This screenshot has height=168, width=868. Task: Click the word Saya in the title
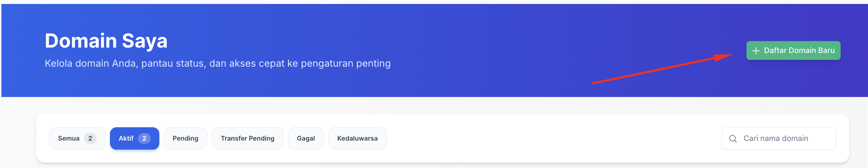point(145,40)
